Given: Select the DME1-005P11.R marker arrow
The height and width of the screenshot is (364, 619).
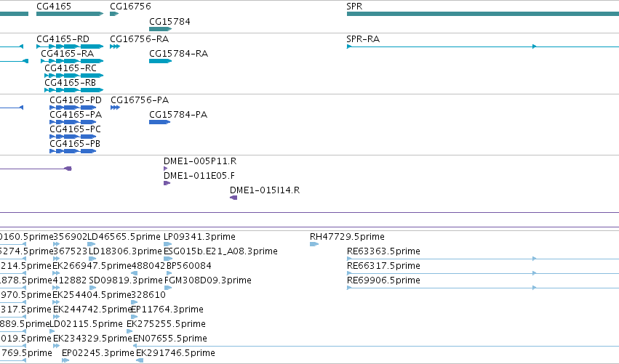Looking at the screenshot, I should coord(165,169).
